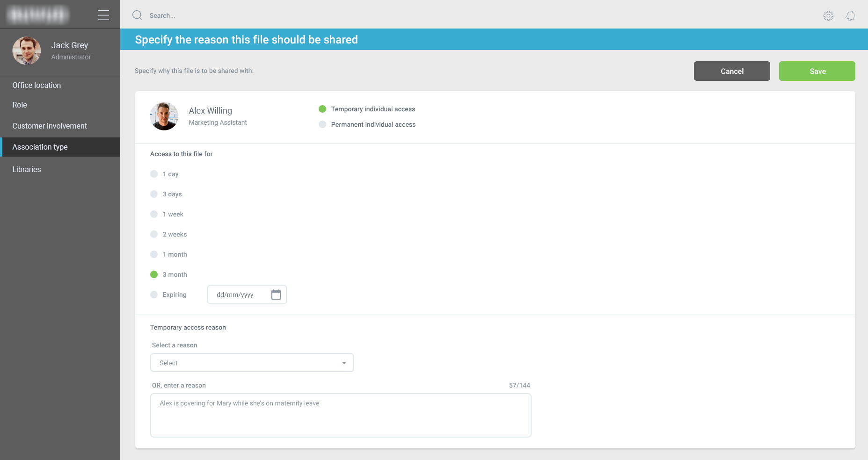The height and width of the screenshot is (460, 868).
Task: Click the green Save button
Action: click(817, 71)
